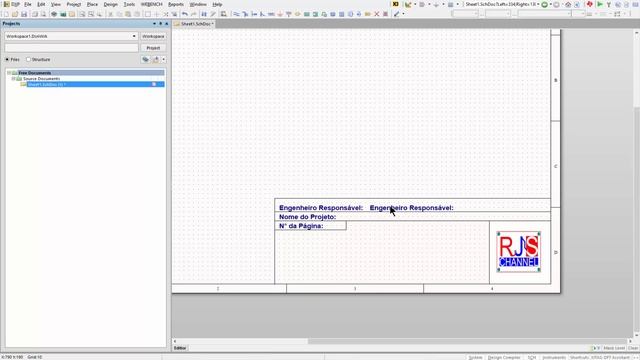Select the Place Part tool

(x=298, y=14)
